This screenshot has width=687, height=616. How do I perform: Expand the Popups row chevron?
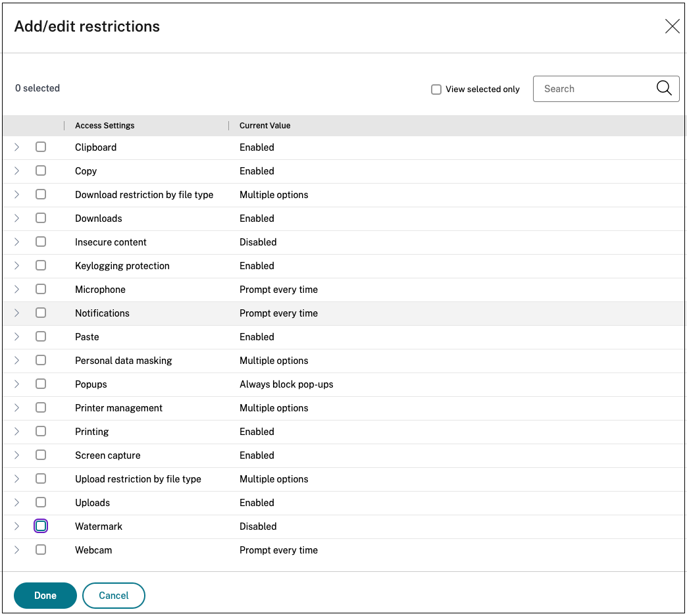click(x=17, y=384)
